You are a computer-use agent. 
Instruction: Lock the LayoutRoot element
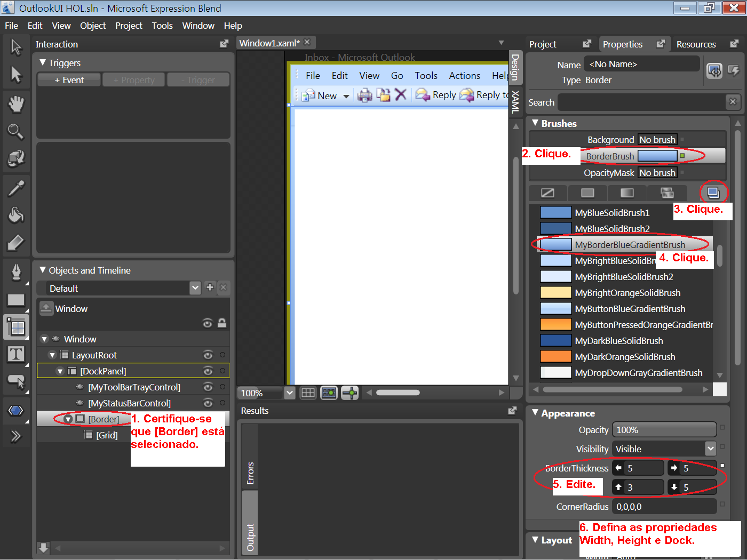coord(222,355)
